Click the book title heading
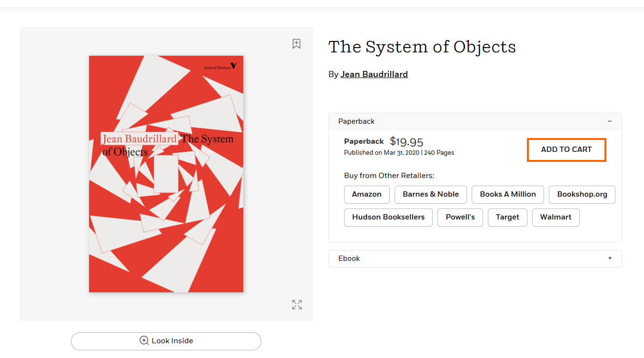This screenshot has height=358, width=644. click(x=422, y=47)
